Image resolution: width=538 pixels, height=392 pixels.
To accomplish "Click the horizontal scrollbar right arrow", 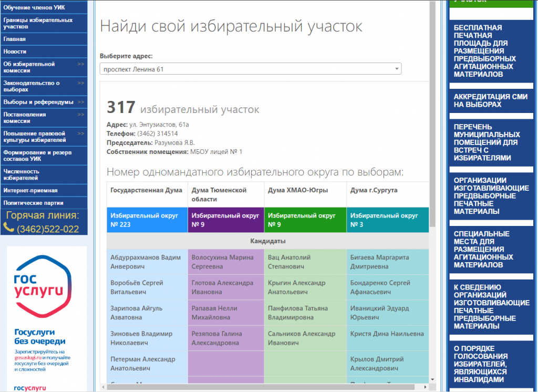I will pyautogui.click(x=425, y=388).
